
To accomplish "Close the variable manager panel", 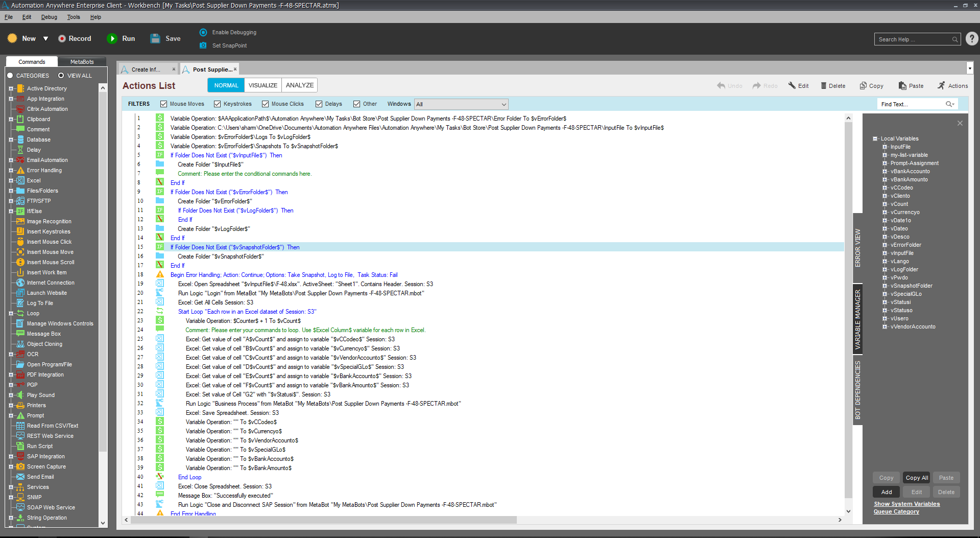I will (x=960, y=123).
